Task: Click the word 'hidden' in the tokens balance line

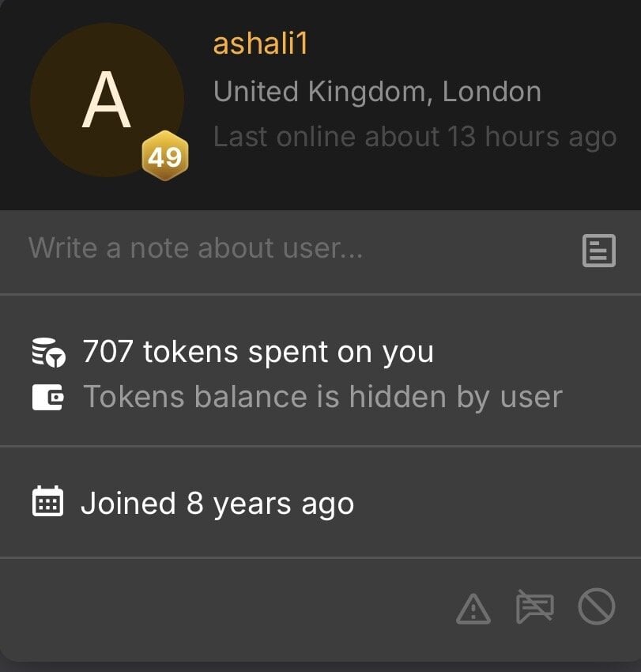Action: [393, 397]
